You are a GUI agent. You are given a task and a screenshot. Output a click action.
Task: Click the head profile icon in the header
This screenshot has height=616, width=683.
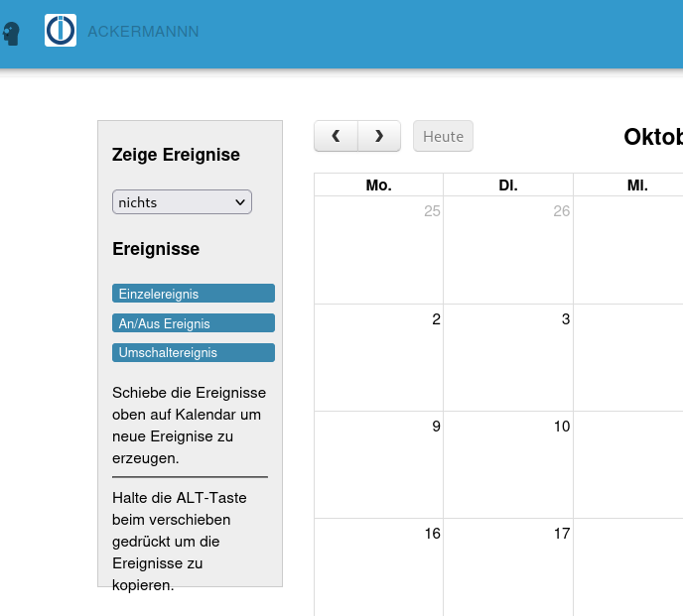[x=11, y=33]
